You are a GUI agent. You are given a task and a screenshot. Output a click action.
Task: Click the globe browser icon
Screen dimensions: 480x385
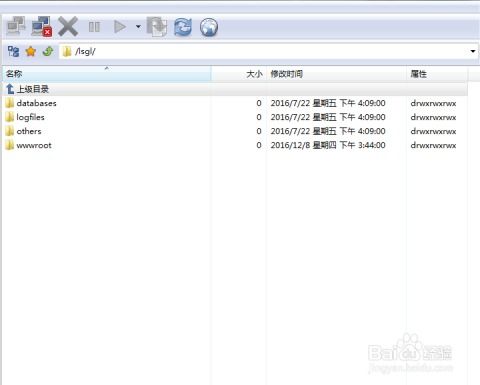(x=209, y=27)
